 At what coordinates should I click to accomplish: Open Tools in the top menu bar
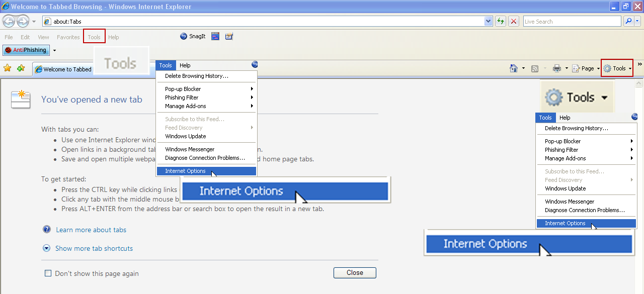point(94,37)
